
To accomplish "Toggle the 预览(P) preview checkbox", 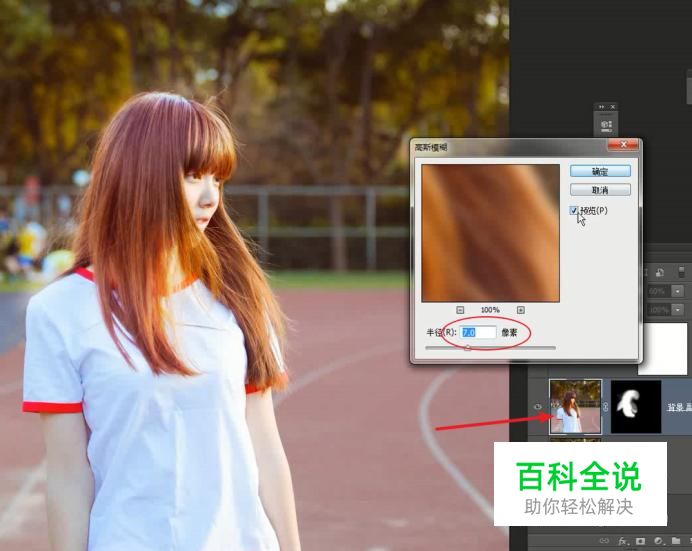I will click(x=574, y=210).
